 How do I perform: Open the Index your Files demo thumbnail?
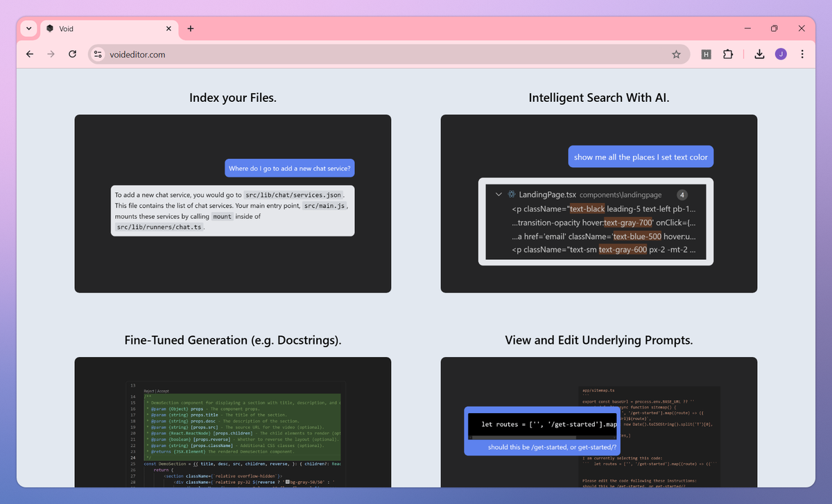point(233,204)
